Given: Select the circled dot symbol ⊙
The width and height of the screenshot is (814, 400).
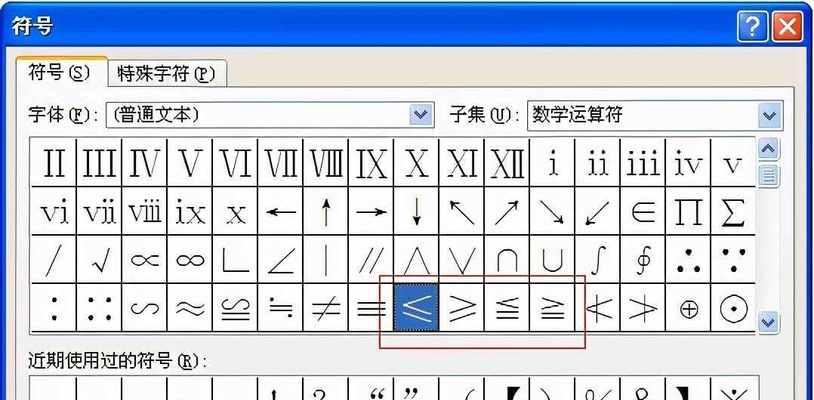Looking at the screenshot, I should point(733,308).
